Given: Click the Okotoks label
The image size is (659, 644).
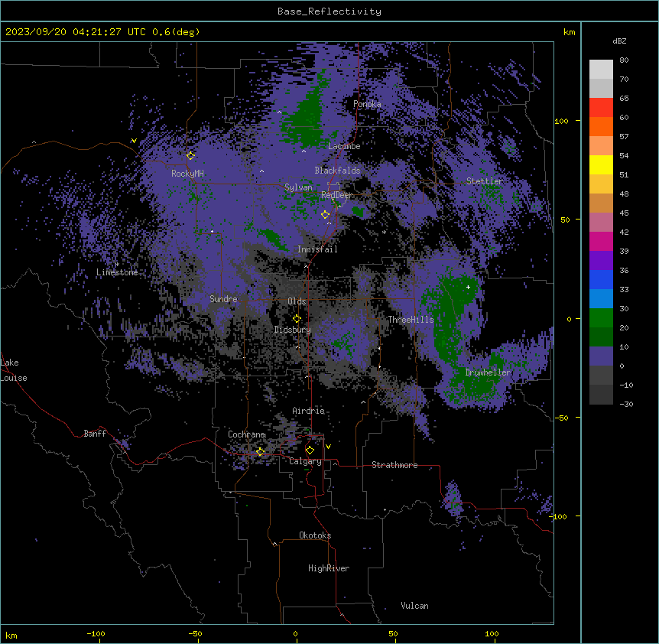Looking at the screenshot, I should pos(315,535).
